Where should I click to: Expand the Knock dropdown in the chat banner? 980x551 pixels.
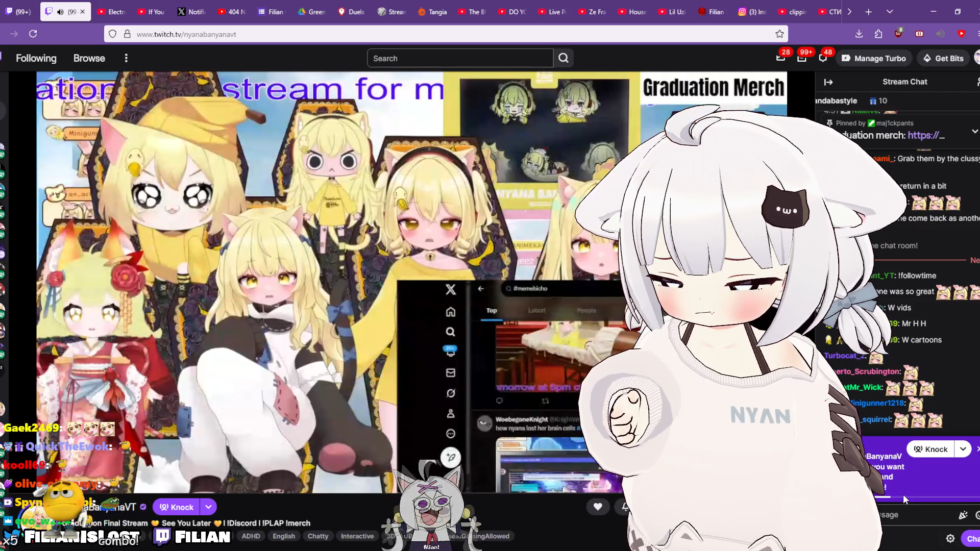click(x=963, y=449)
